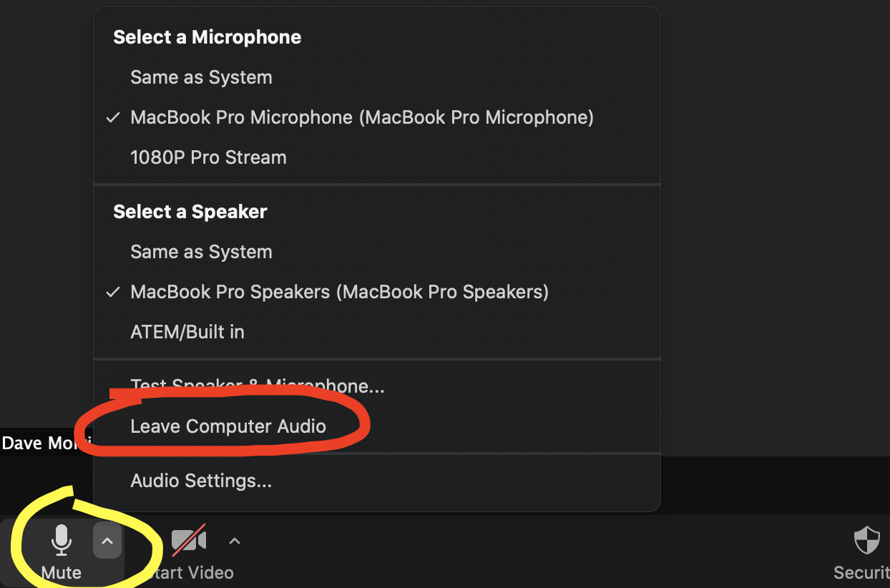This screenshot has height=588, width=890.
Task: Click checkmark next to MacBook Pro Microphone
Action: [x=113, y=117]
